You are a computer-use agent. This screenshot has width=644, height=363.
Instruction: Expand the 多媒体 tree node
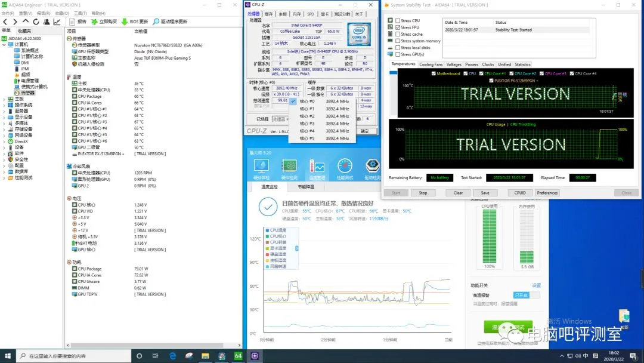click(x=4, y=123)
